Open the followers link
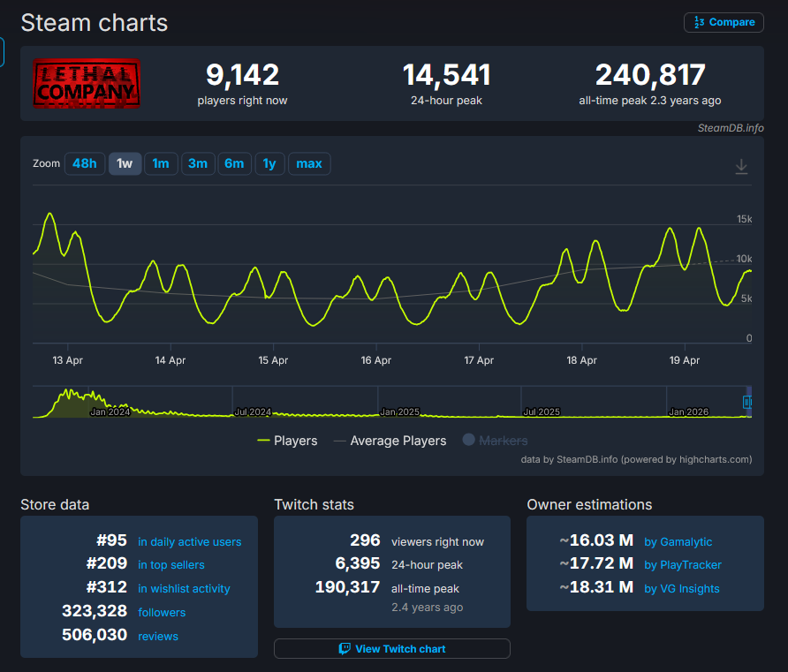 pyautogui.click(x=162, y=612)
